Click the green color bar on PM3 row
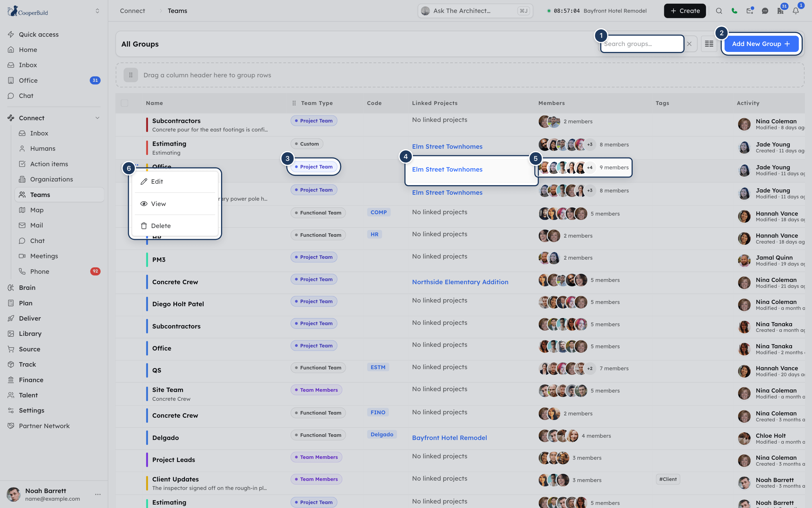Screen dimensions: 812x508 tap(147, 259)
